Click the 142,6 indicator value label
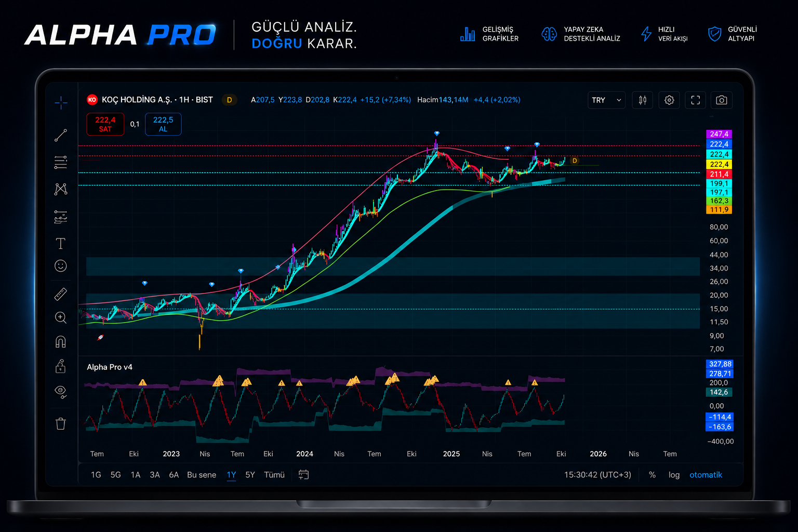 tap(719, 392)
